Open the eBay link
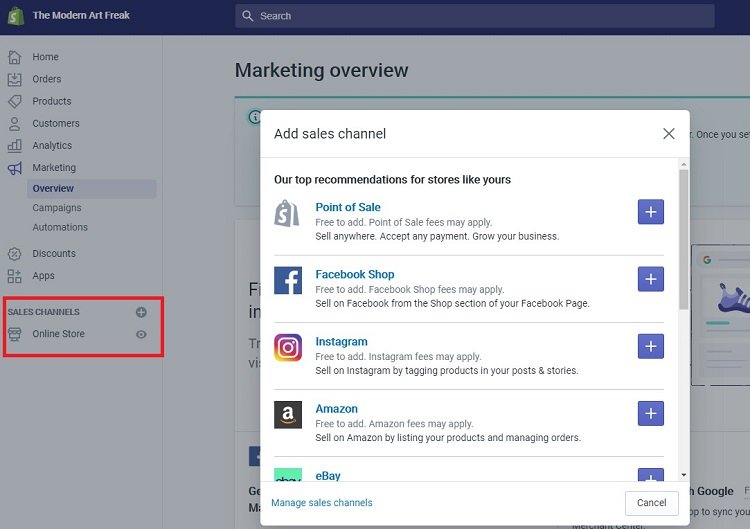 pyautogui.click(x=328, y=476)
